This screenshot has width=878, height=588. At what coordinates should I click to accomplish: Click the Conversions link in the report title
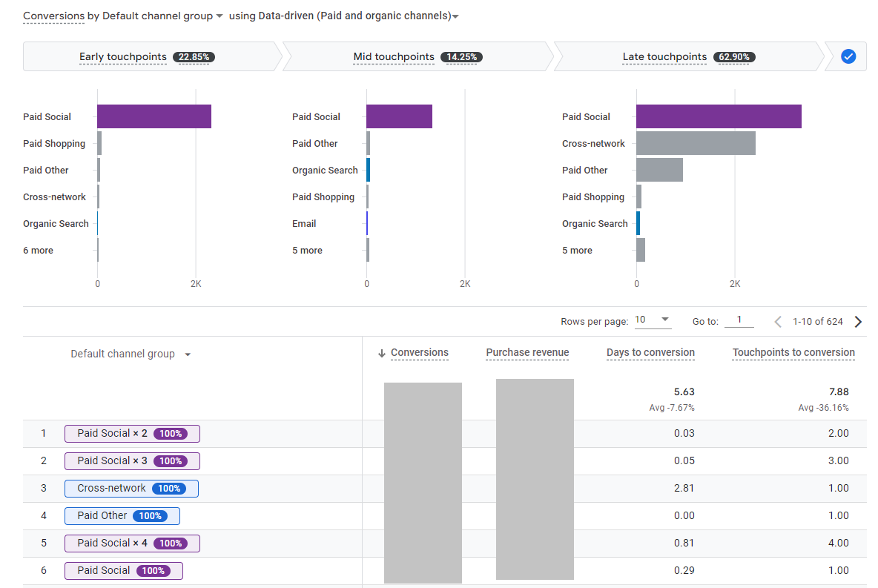(x=53, y=15)
